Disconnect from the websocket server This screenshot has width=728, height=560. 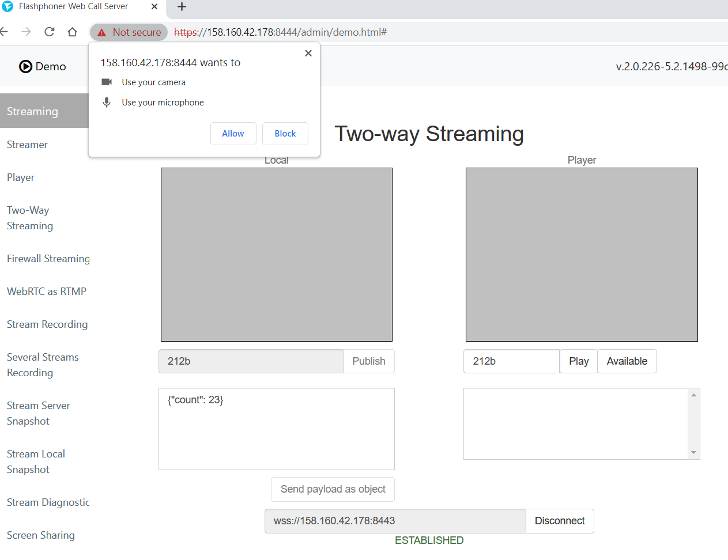point(559,521)
